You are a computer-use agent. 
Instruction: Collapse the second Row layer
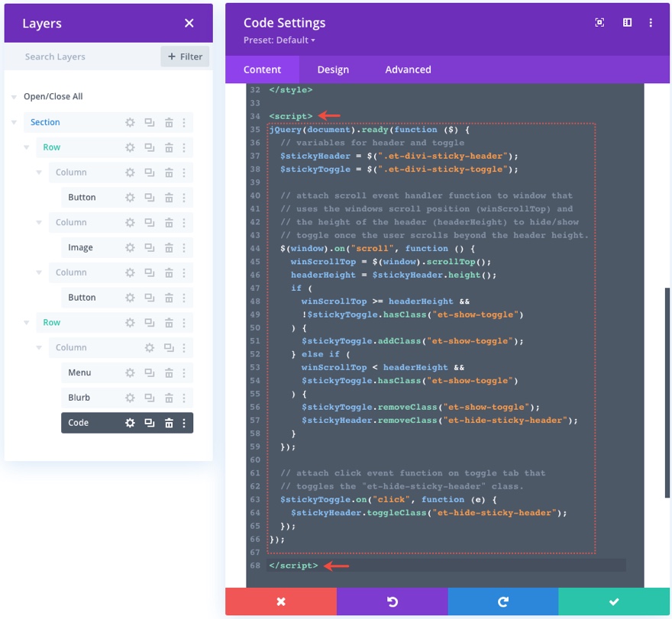click(26, 323)
